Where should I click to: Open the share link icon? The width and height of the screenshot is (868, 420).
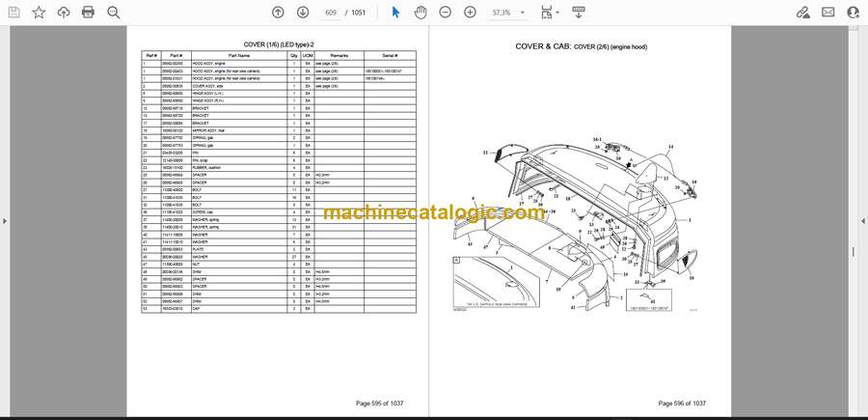click(x=803, y=13)
